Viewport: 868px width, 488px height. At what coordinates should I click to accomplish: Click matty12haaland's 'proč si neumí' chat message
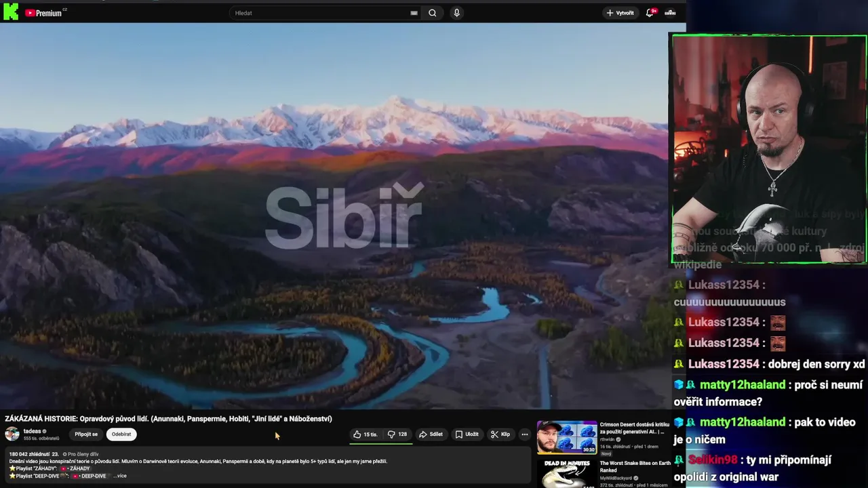(769, 393)
